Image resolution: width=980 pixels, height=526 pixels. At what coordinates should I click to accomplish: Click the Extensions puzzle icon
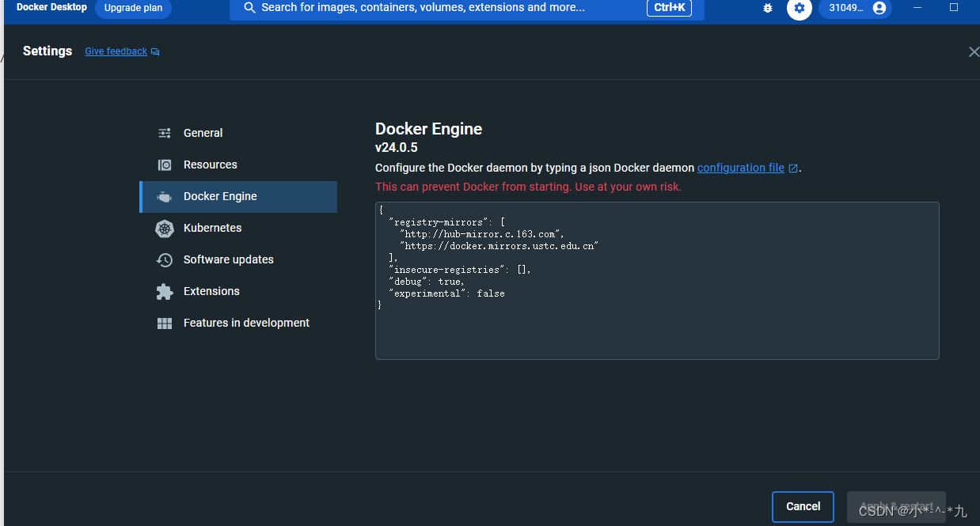coord(165,291)
